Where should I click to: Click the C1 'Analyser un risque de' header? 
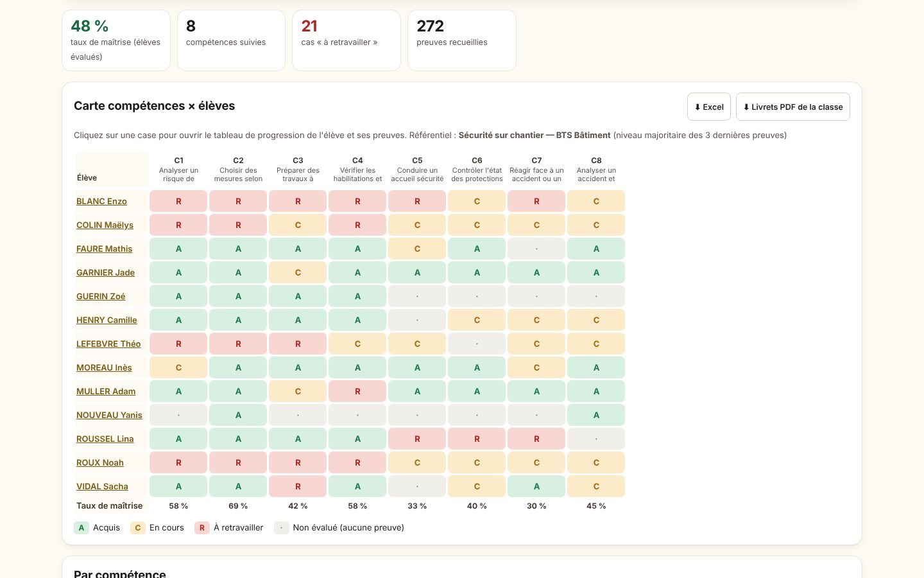178,170
